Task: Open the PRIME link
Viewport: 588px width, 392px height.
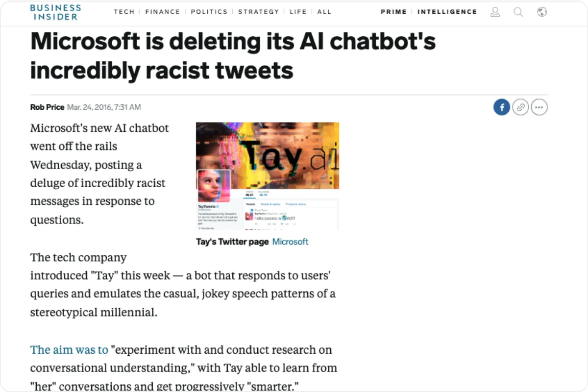Action: [x=394, y=12]
